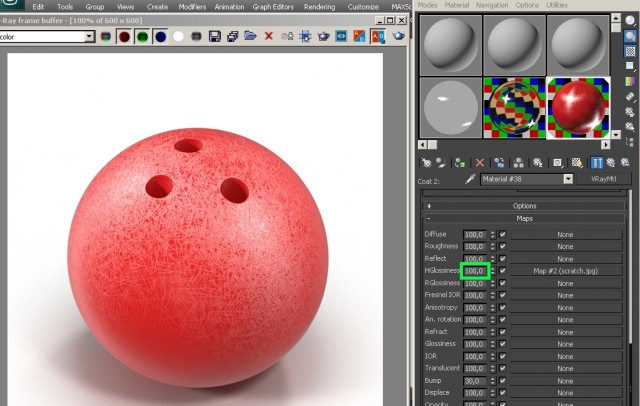Viewport: 640px width, 406px height.
Task: Collapse the Maps rollout
Action: (x=524, y=218)
